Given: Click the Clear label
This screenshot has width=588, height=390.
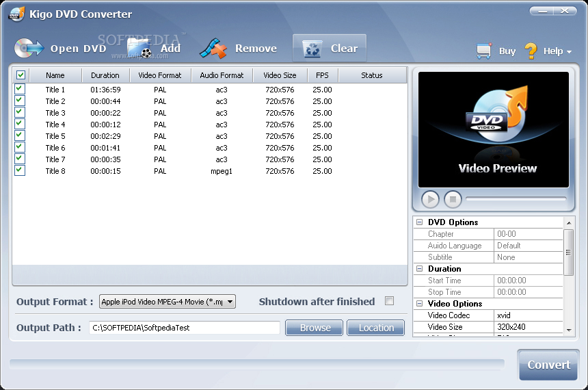Looking at the screenshot, I should pyautogui.click(x=344, y=49).
